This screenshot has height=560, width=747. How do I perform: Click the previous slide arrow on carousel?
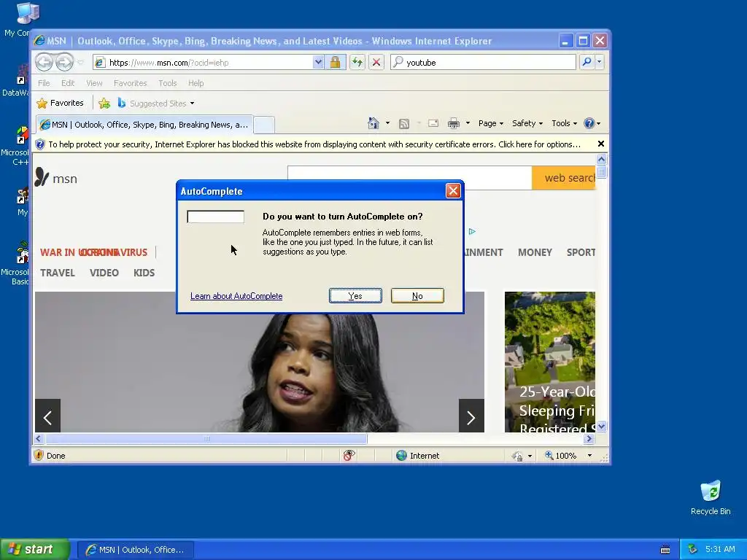[47, 416]
